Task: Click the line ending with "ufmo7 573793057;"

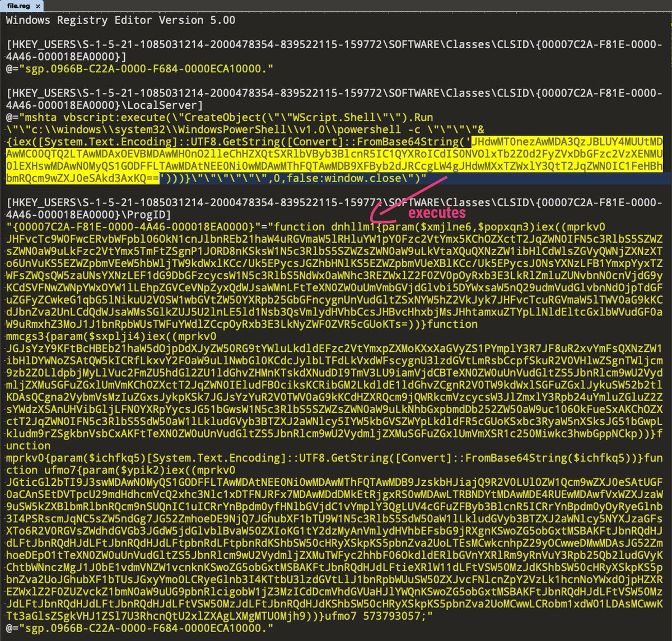Action: click(x=218, y=617)
